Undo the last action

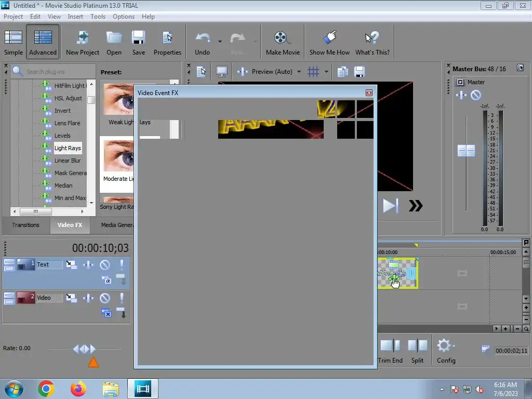[202, 42]
